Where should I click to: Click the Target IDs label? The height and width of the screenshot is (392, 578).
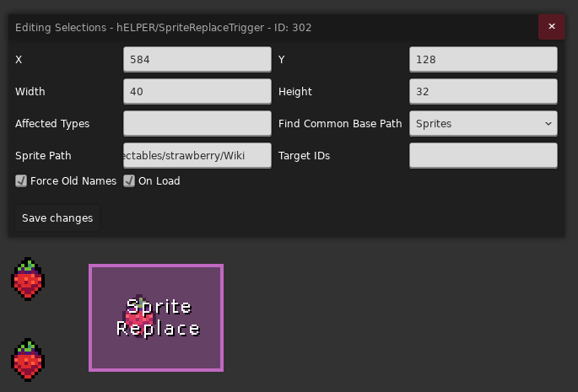pos(304,155)
